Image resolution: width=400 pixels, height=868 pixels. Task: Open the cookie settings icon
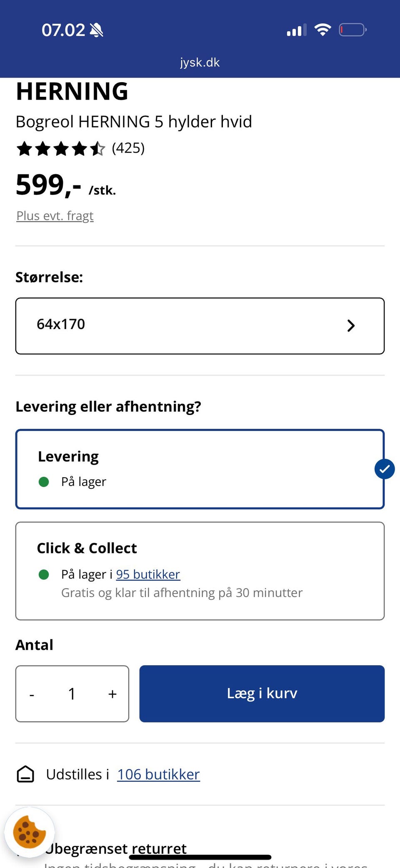click(29, 832)
